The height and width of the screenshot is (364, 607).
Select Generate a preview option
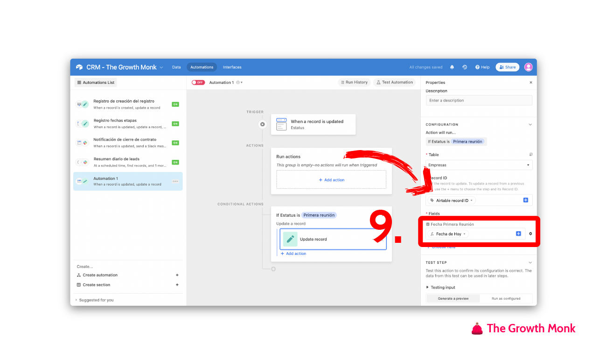(x=453, y=298)
